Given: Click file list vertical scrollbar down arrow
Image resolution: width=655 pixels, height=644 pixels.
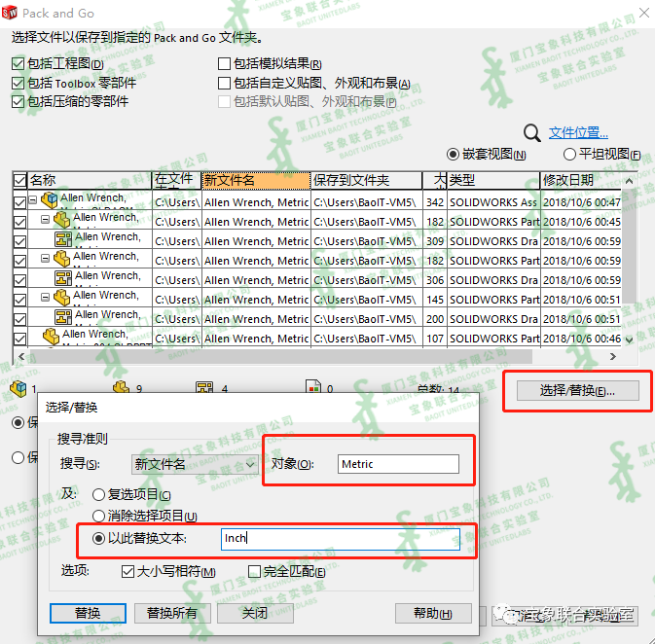Looking at the screenshot, I should (x=629, y=340).
